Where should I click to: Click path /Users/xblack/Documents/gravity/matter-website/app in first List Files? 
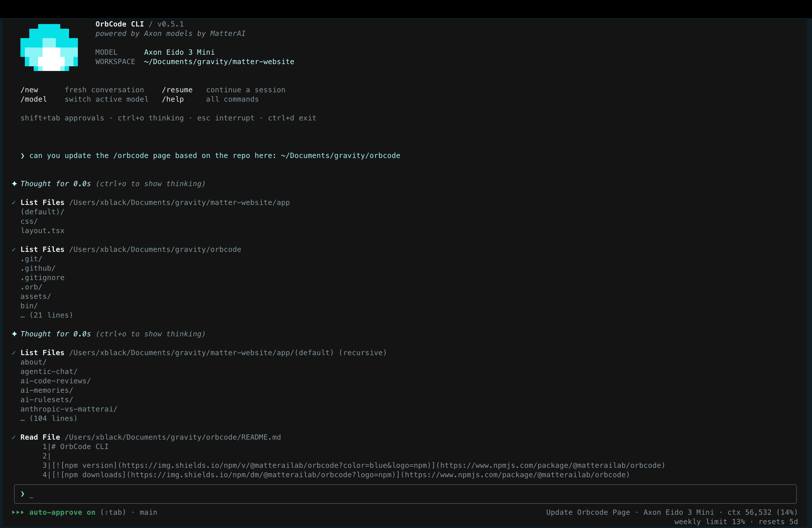[x=180, y=203]
